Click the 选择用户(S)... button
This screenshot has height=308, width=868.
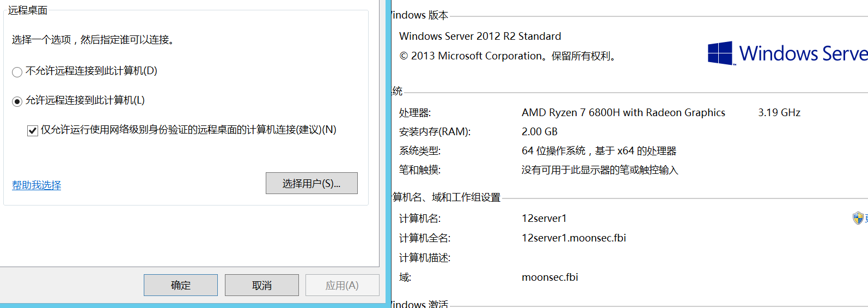pyautogui.click(x=311, y=183)
